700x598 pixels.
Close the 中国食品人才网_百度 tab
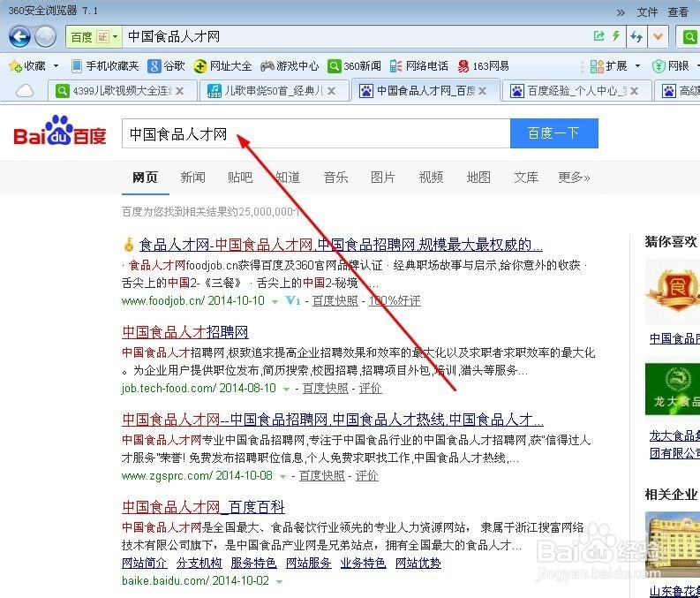coord(483,91)
